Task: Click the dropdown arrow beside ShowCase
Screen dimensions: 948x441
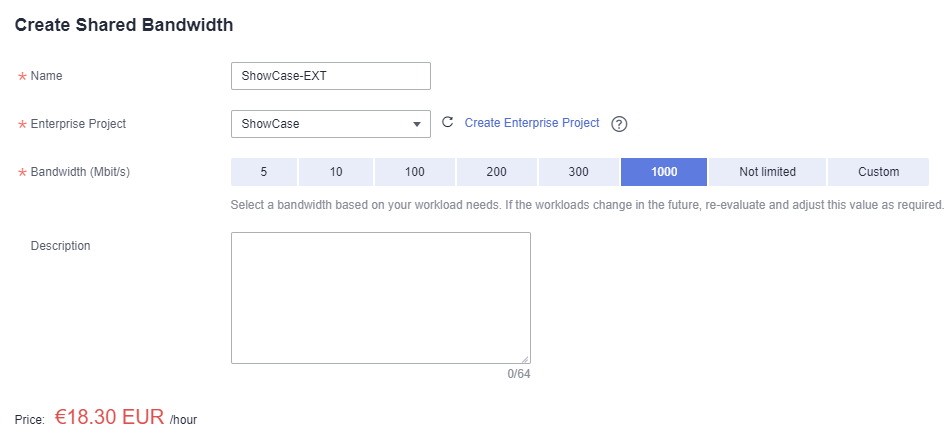Action: coord(417,125)
